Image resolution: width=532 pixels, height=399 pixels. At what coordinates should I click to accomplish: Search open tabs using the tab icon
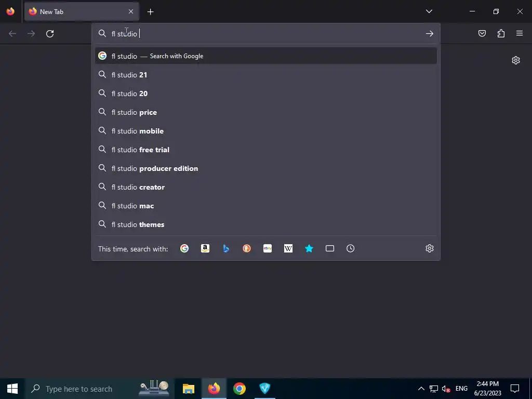click(x=330, y=249)
